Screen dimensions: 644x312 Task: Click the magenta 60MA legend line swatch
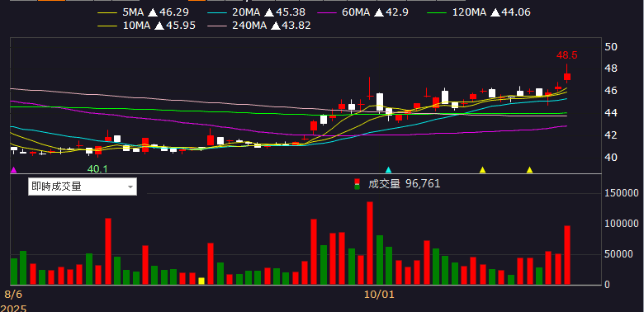pyautogui.click(x=328, y=13)
